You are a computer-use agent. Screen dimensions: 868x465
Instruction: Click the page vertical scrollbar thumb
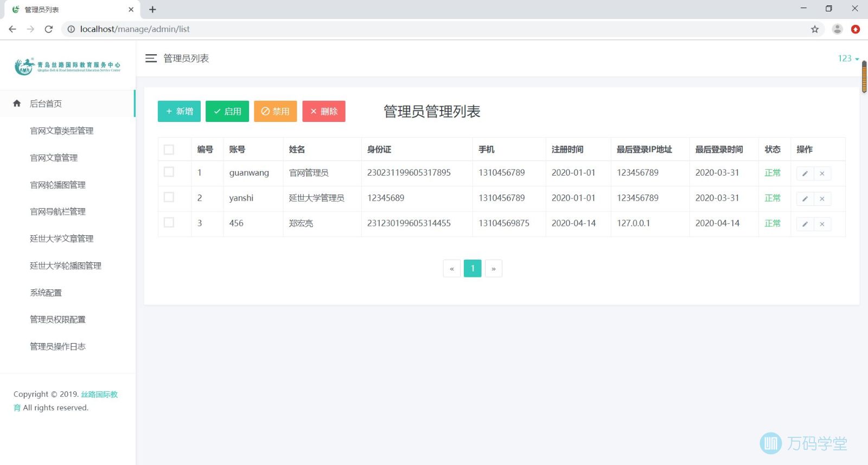pos(864,76)
